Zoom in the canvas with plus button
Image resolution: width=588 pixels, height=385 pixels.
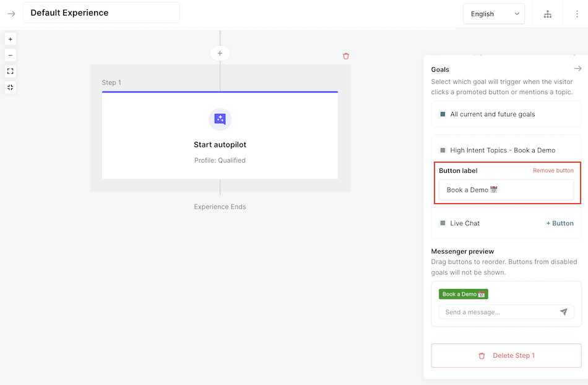coord(11,39)
